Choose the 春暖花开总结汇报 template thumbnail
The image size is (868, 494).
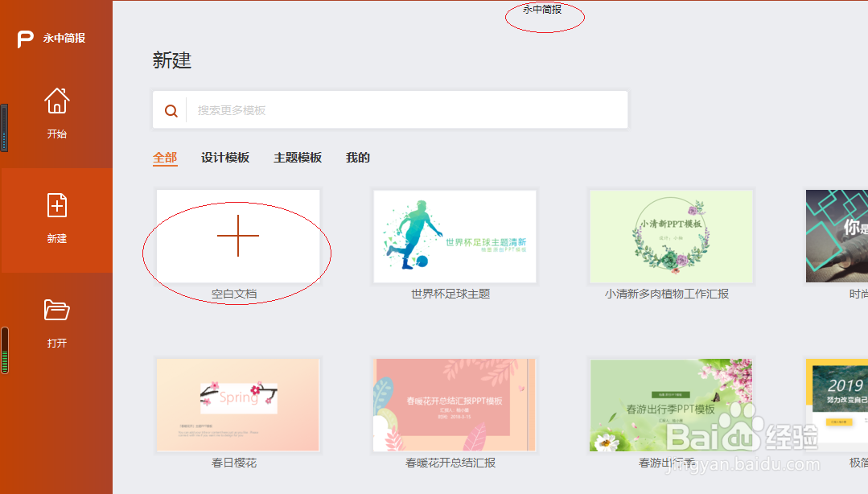(455, 405)
